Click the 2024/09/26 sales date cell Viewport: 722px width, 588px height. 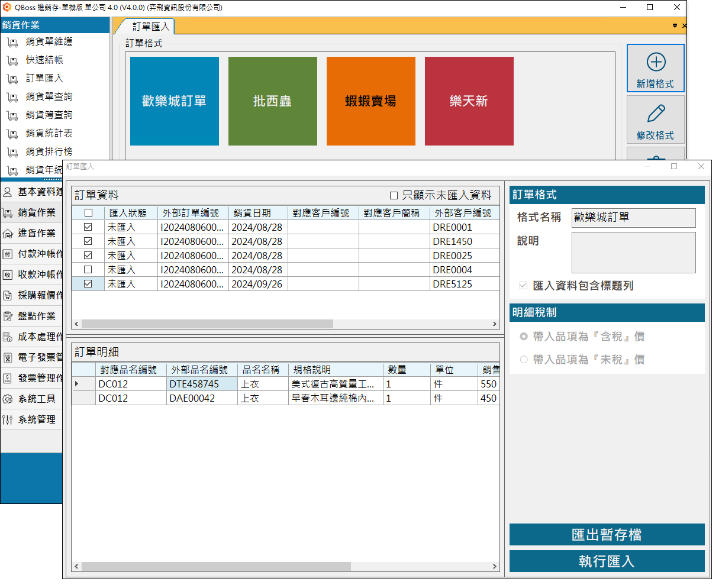click(259, 284)
